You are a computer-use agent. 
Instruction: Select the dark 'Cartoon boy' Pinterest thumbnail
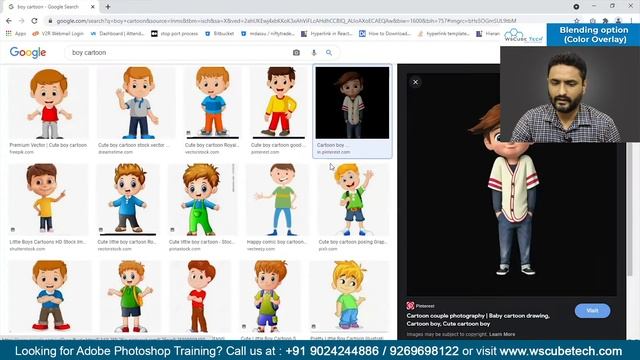(352, 103)
